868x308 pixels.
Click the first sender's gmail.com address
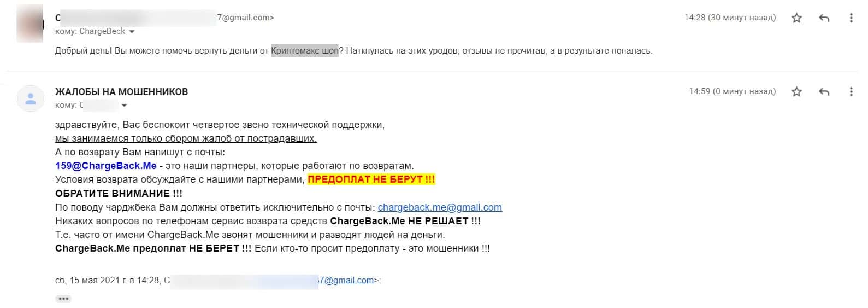point(245,18)
